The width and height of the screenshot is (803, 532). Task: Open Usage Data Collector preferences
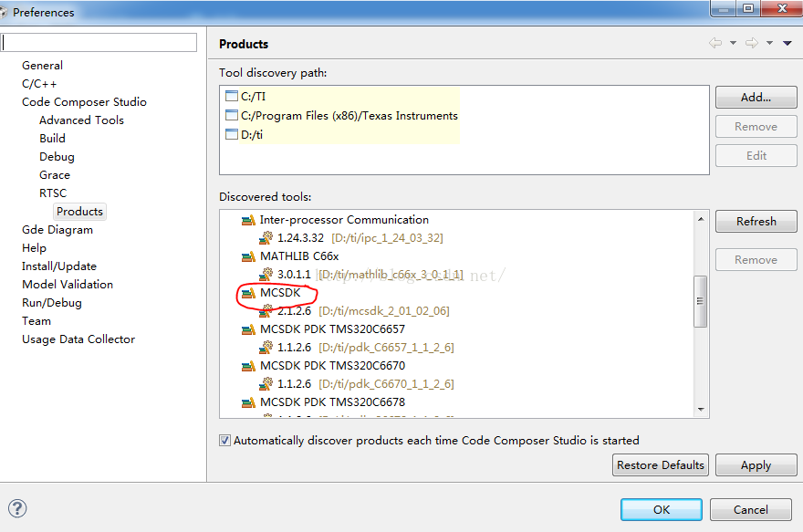tap(78, 339)
